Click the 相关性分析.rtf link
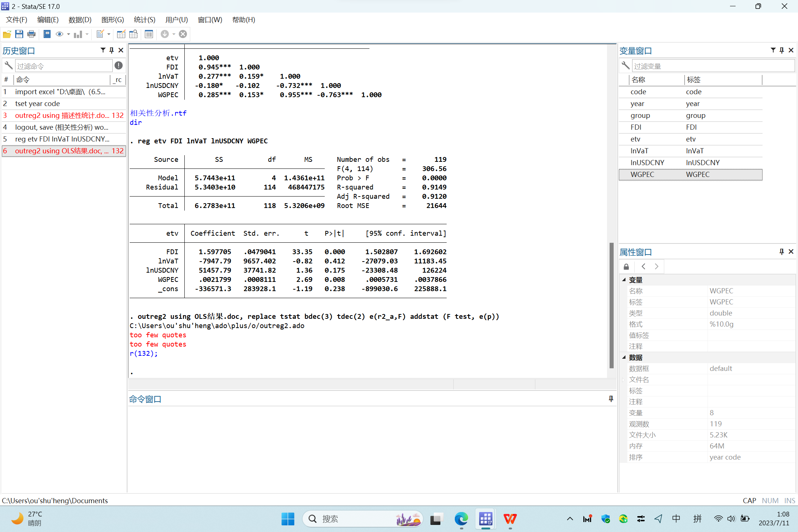 click(158, 113)
